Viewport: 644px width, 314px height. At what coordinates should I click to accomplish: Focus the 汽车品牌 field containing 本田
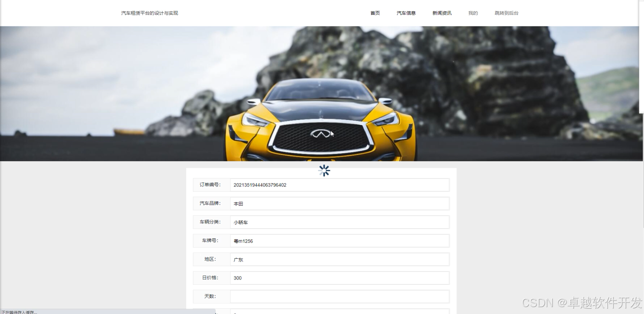pos(340,204)
